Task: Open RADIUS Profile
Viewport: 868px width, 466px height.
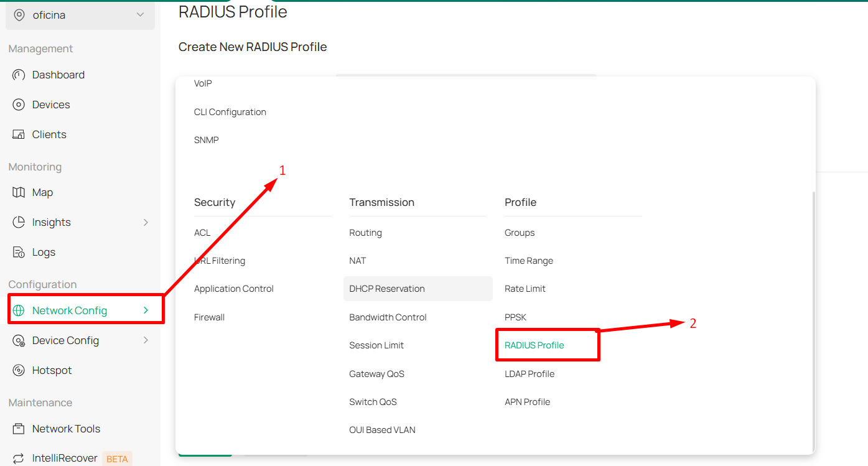Action: [534, 345]
